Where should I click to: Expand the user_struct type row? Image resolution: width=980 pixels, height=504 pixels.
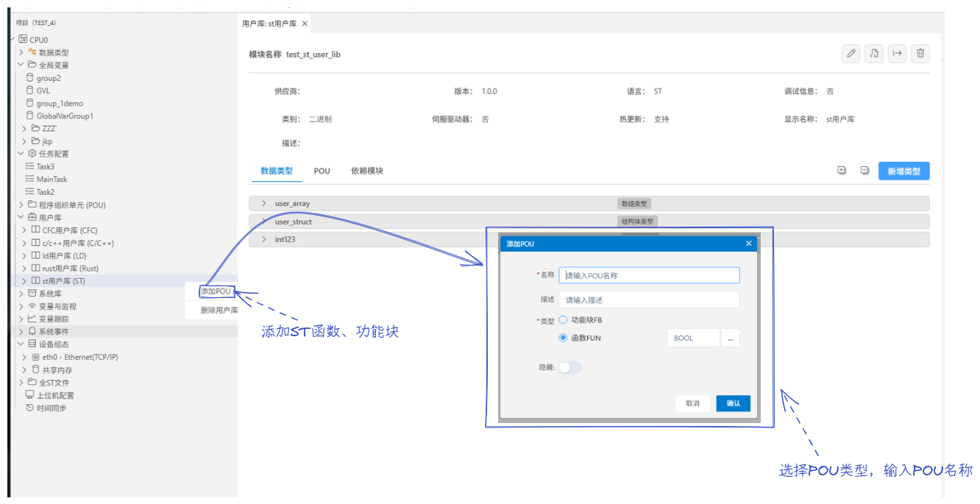click(263, 221)
